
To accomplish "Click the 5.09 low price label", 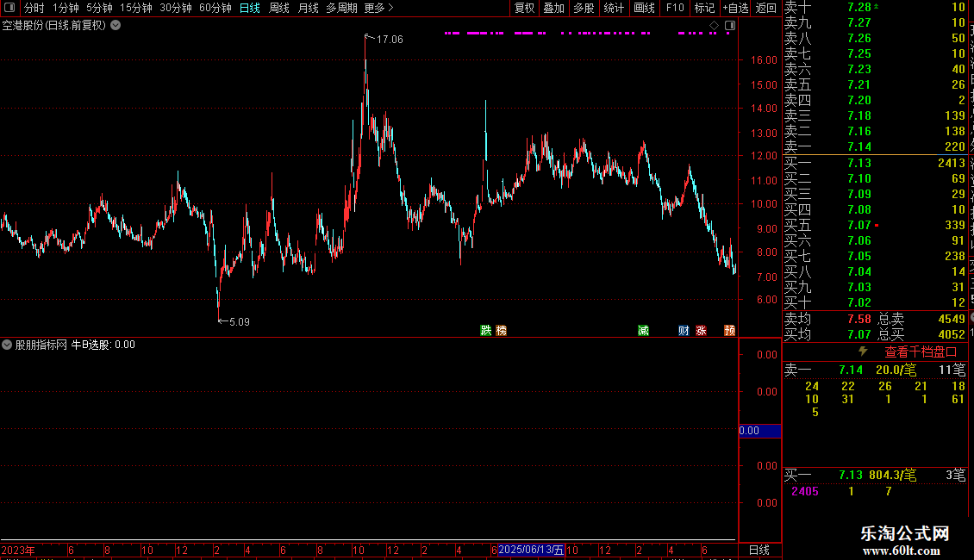I will [239, 321].
